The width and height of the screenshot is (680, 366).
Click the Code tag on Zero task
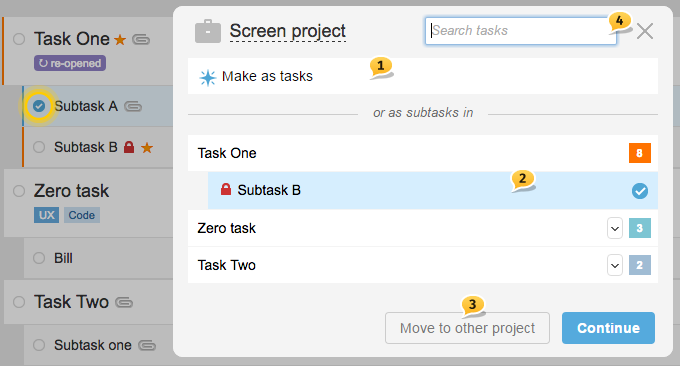pos(82,215)
